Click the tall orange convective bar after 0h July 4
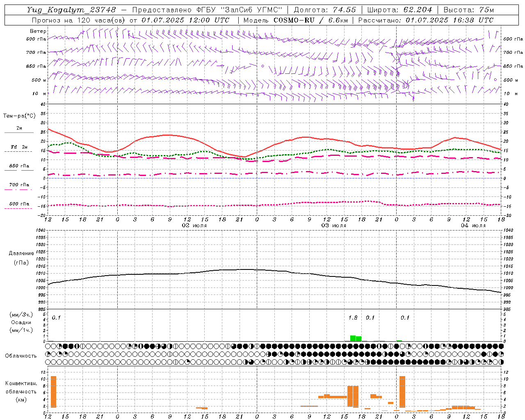 click(x=402, y=392)
